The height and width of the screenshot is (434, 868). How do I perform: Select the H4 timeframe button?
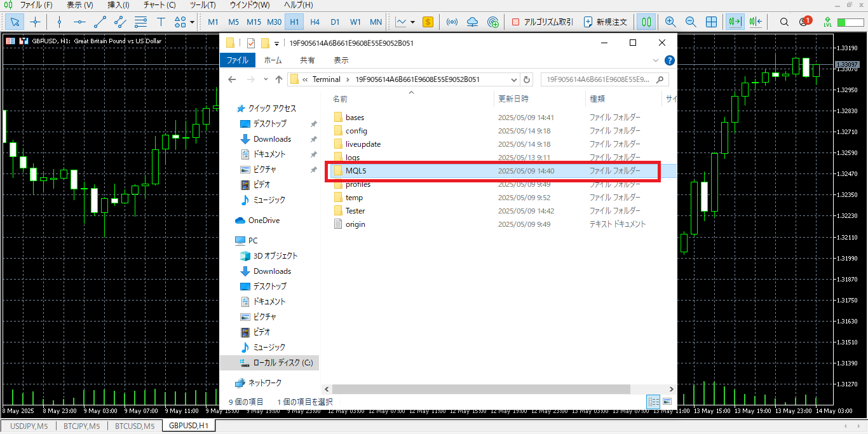(315, 22)
